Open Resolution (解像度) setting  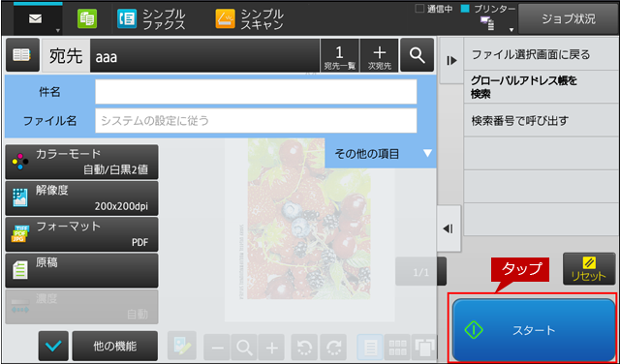point(81,198)
